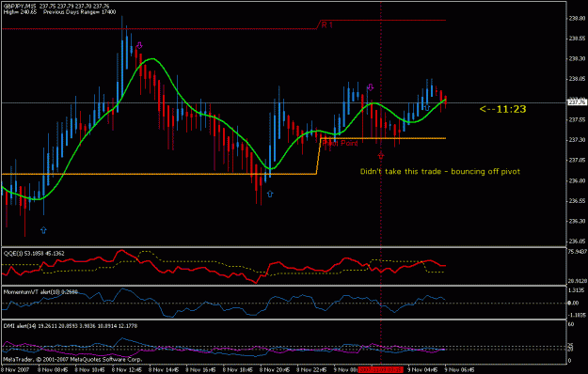
Task: Click the QQE scale value 75.9437
Action: (x=577, y=252)
